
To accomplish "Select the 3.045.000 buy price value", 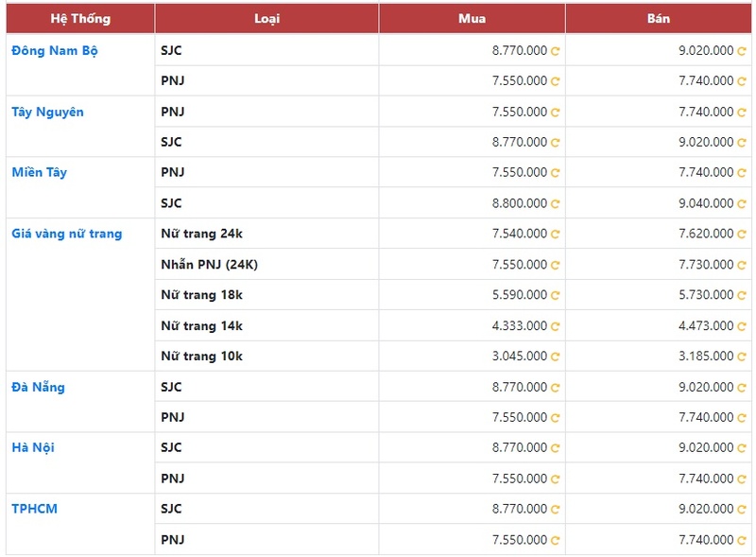I will (x=520, y=357).
